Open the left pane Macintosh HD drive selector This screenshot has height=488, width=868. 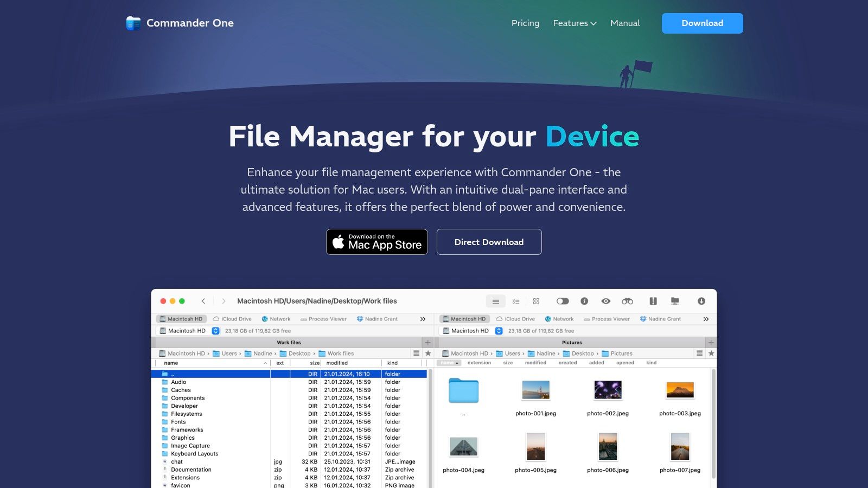pyautogui.click(x=188, y=331)
